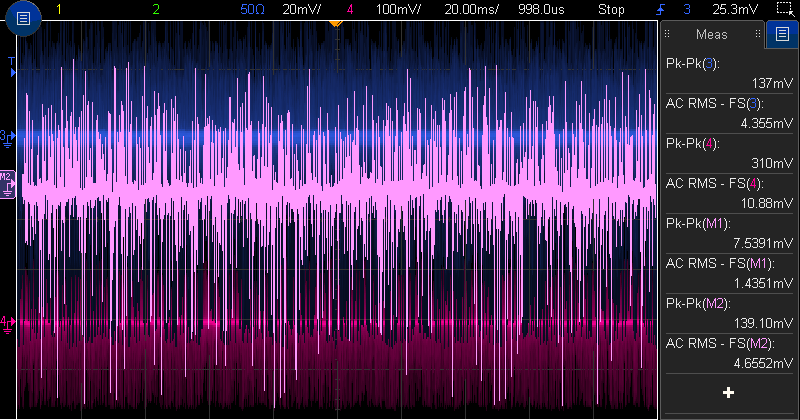Select the 1.4351mV measurement value
Screen dimensions: 800x420
pos(763,283)
